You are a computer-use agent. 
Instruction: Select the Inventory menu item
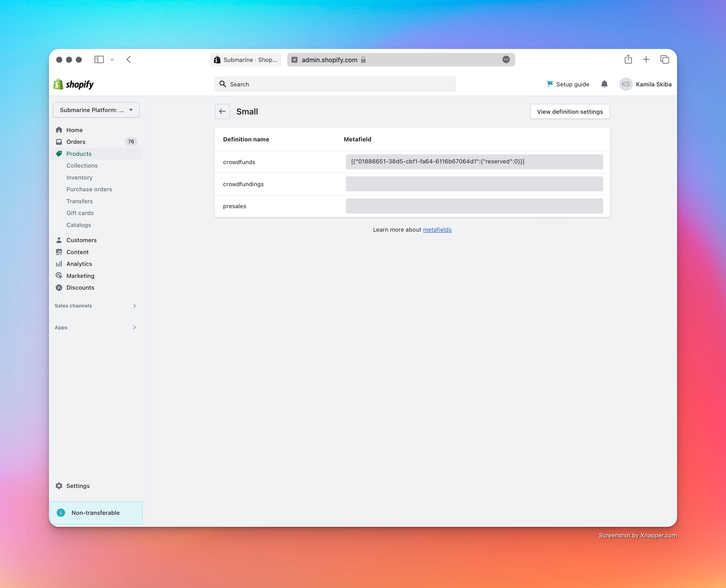click(79, 177)
